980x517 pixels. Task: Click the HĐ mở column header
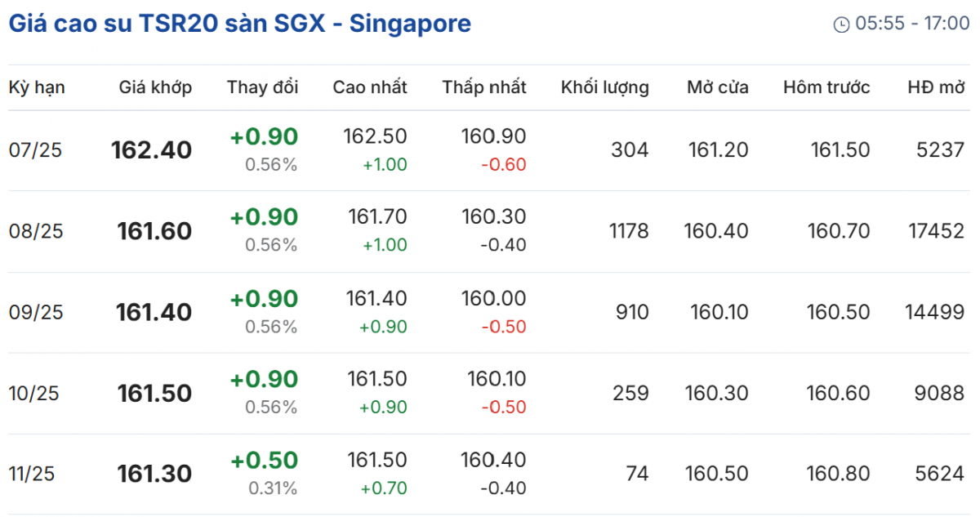coord(936,87)
